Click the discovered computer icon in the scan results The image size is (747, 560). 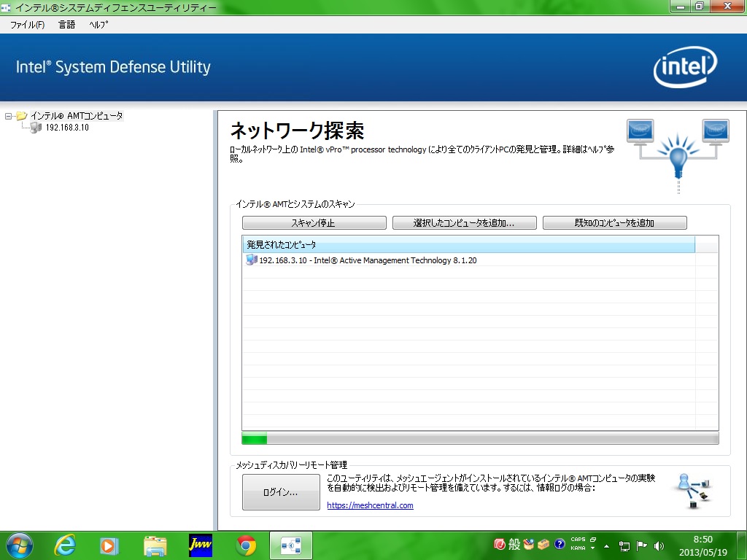pos(252,260)
